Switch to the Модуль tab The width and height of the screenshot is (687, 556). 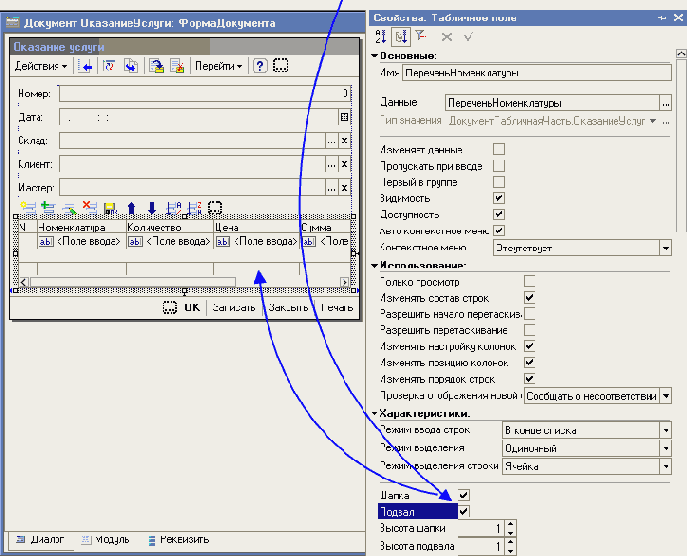coord(108,539)
